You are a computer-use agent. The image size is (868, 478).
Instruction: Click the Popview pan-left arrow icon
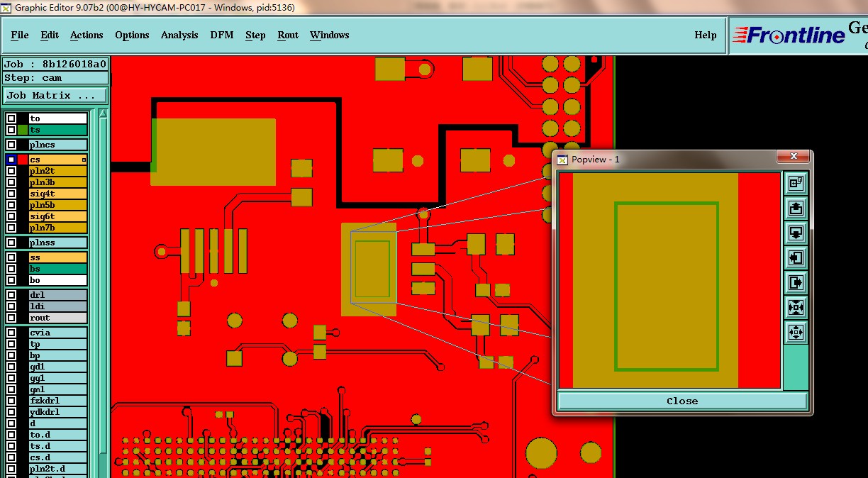[796, 257]
